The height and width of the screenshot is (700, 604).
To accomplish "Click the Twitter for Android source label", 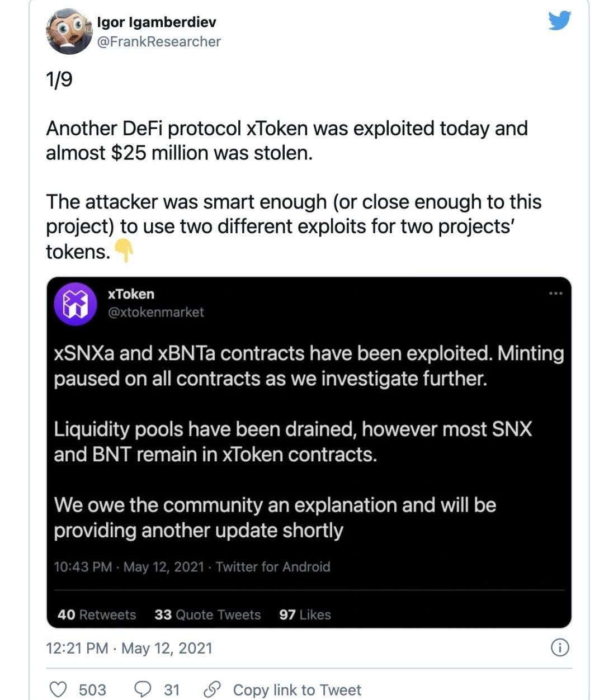I will coord(273,567).
